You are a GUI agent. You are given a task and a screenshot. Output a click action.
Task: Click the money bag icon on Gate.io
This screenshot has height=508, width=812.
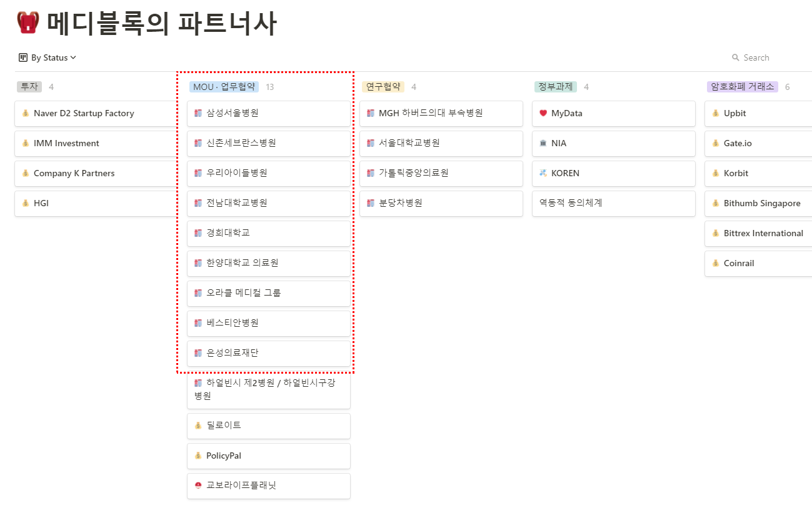tap(716, 143)
